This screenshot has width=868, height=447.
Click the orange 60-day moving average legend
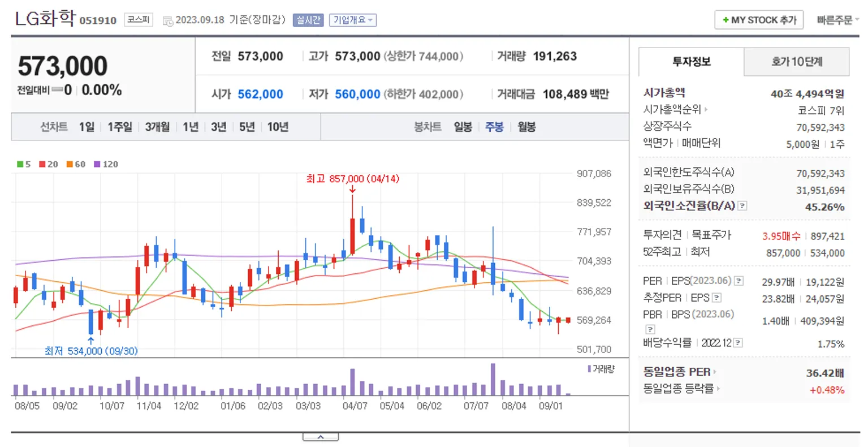pos(76,164)
